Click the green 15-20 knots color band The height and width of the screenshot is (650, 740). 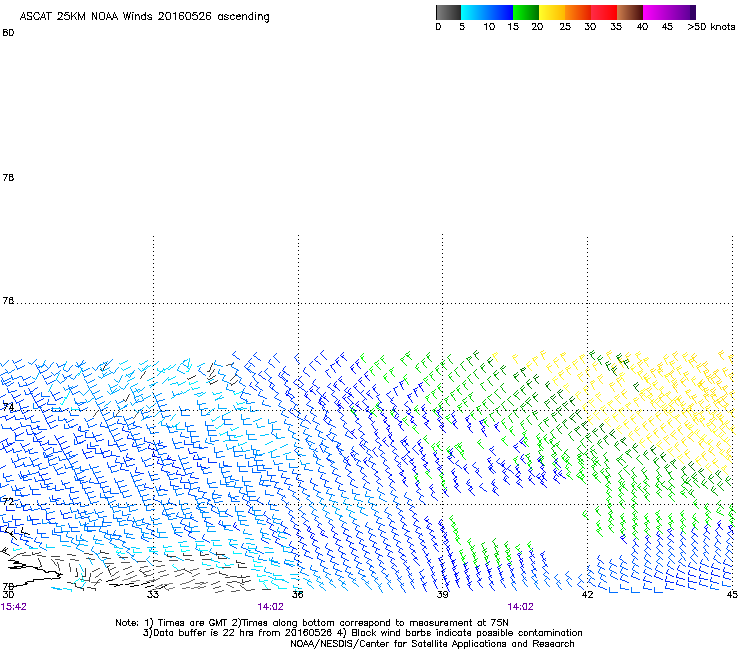526,12
